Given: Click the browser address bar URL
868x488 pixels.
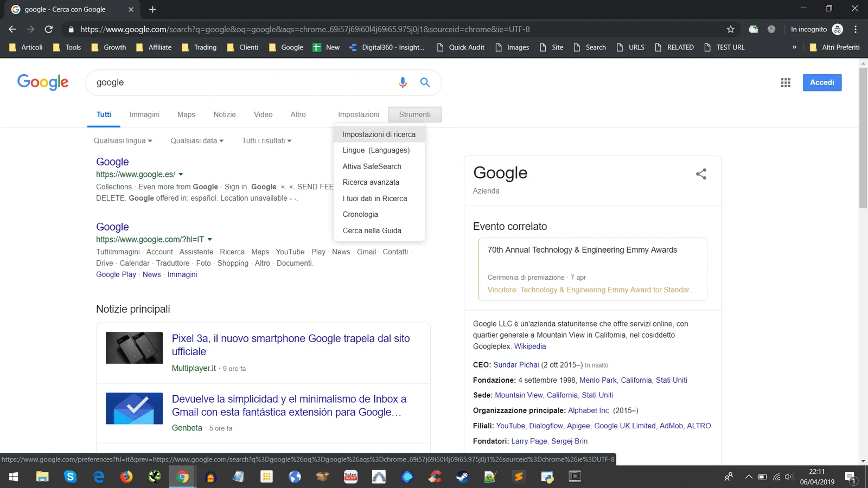Looking at the screenshot, I should click(x=305, y=29).
